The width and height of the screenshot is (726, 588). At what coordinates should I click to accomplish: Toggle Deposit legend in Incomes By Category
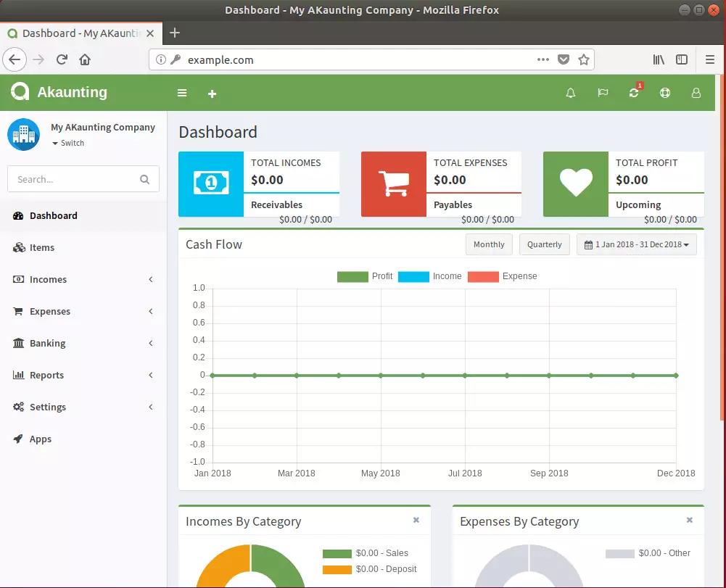369,569
